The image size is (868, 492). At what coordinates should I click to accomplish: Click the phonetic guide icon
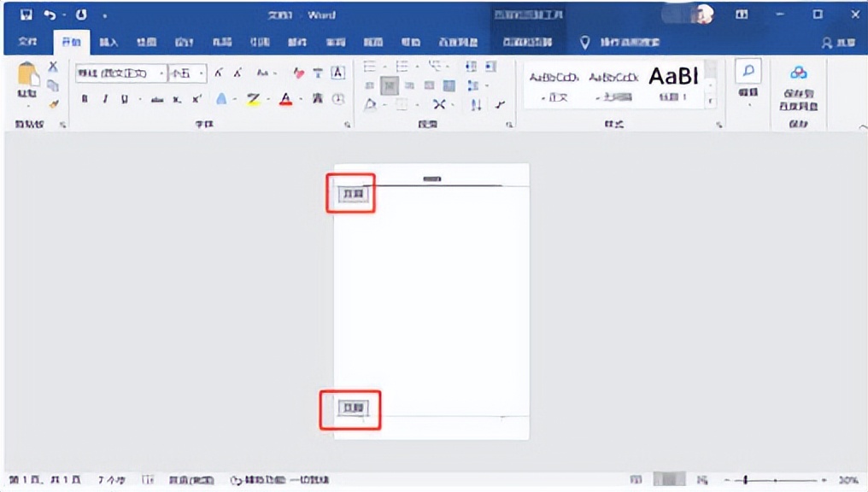coord(318,73)
